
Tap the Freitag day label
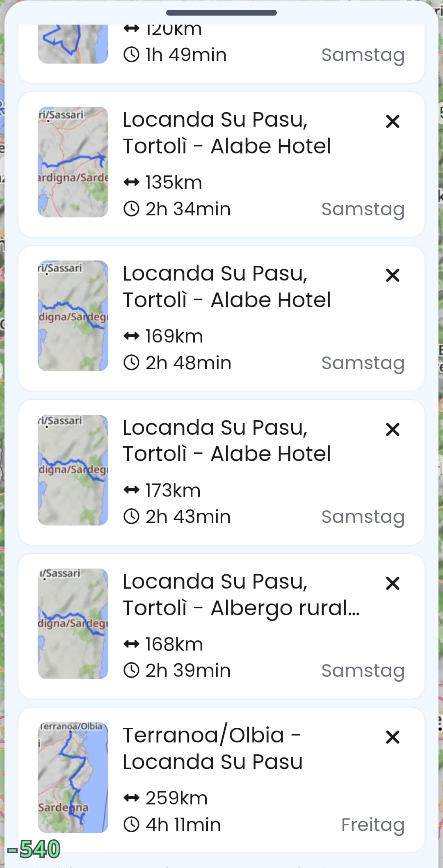tap(372, 825)
